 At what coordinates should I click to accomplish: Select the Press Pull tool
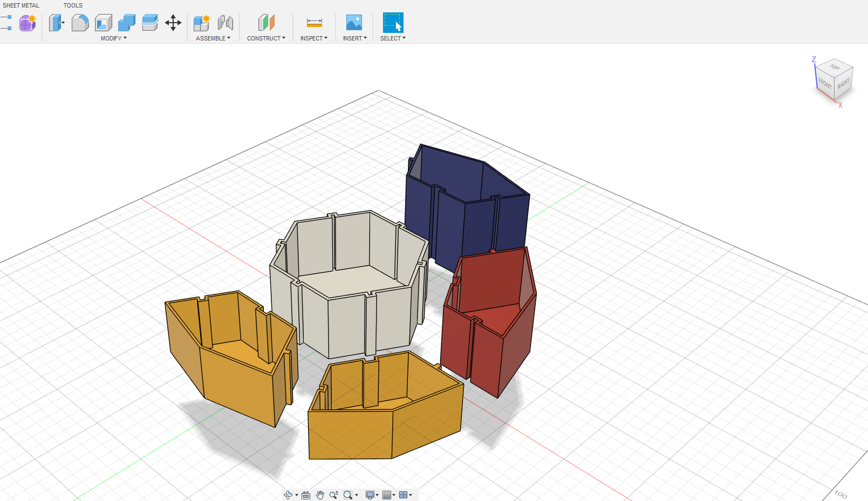(x=57, y=23)
